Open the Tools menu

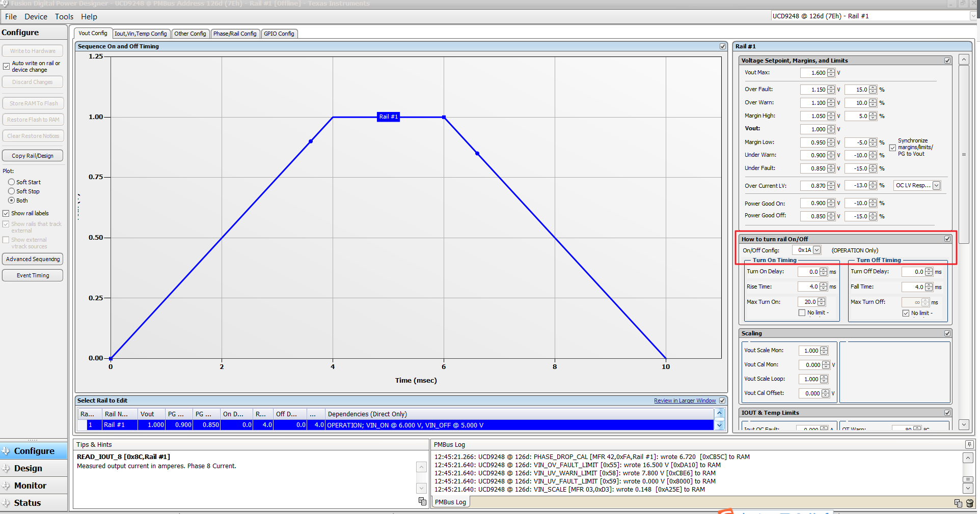(64, 17)
